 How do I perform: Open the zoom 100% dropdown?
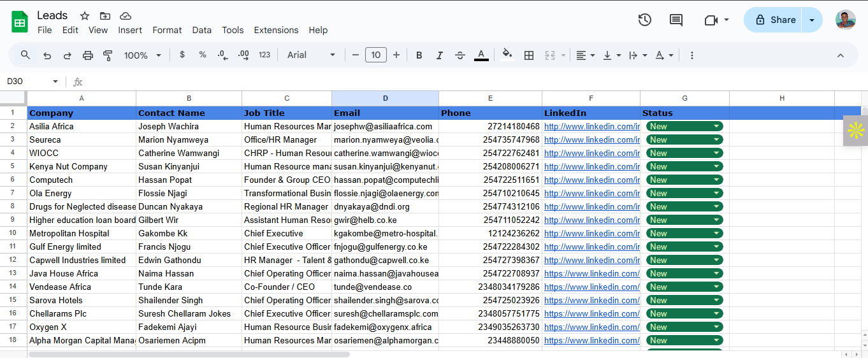(x=143, y=55)
